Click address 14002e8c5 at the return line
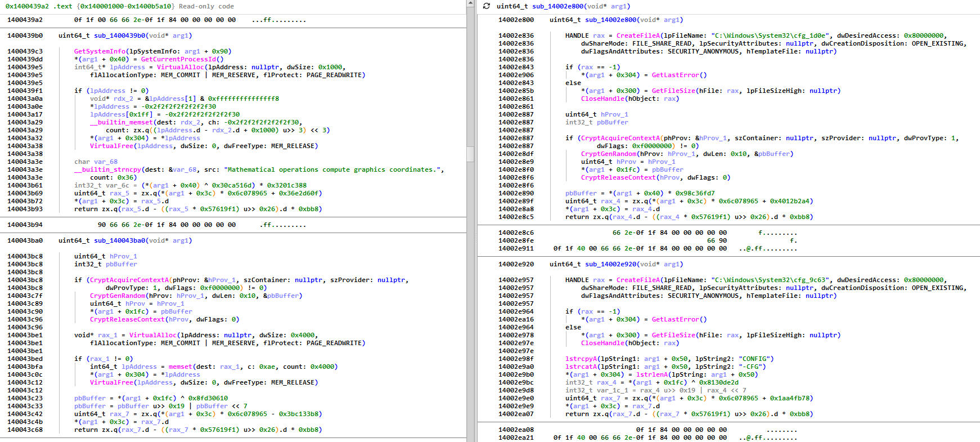This screenshot has width=980, height=442. point(516,217)
